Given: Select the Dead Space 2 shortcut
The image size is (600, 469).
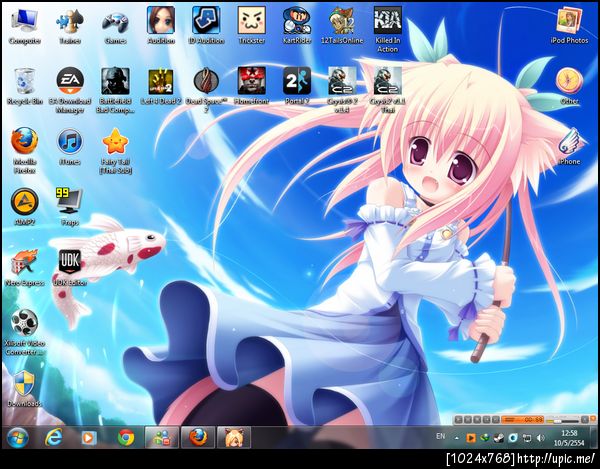Looking at the screenshot, I should (206, 91).
